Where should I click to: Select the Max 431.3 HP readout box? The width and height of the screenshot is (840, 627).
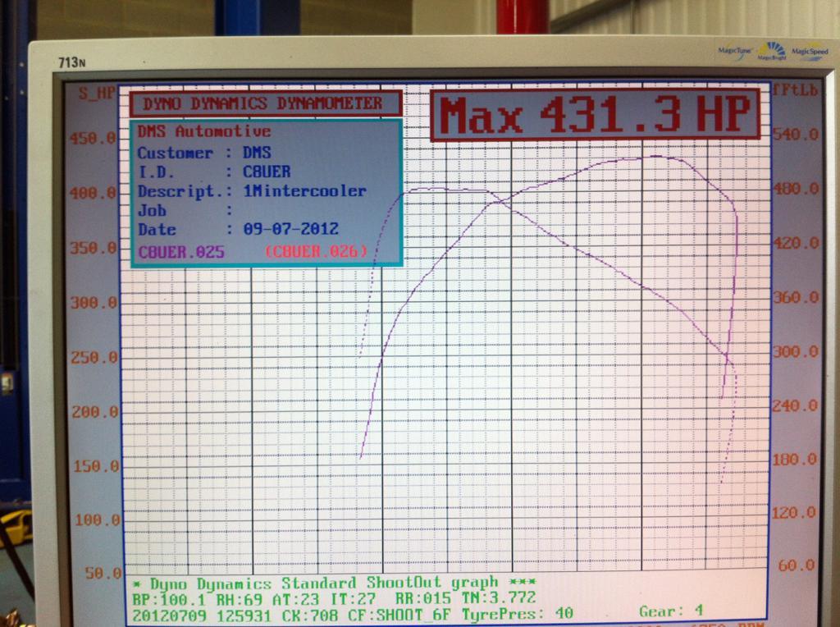click(595, 115)
